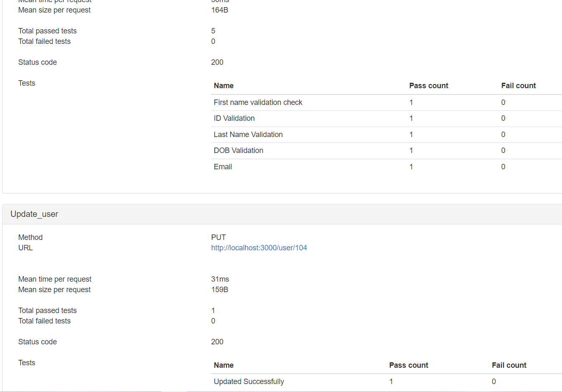Click pass count in Last Name Validation row
The width and height of the screenshot is (562, 392).
pos(411,135)
